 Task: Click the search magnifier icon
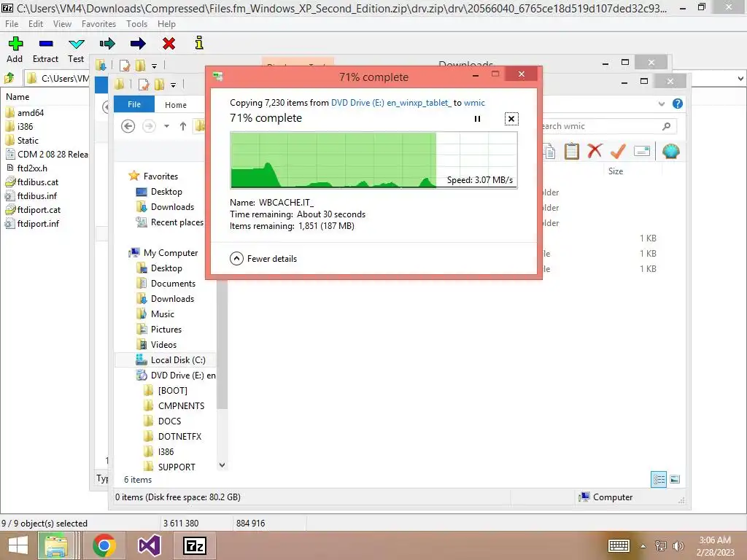667,126
